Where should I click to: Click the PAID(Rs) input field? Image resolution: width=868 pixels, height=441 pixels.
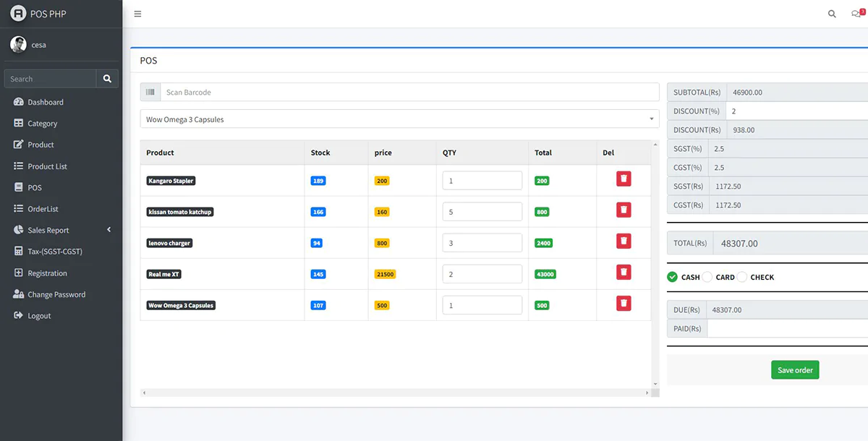coord(787,329)
